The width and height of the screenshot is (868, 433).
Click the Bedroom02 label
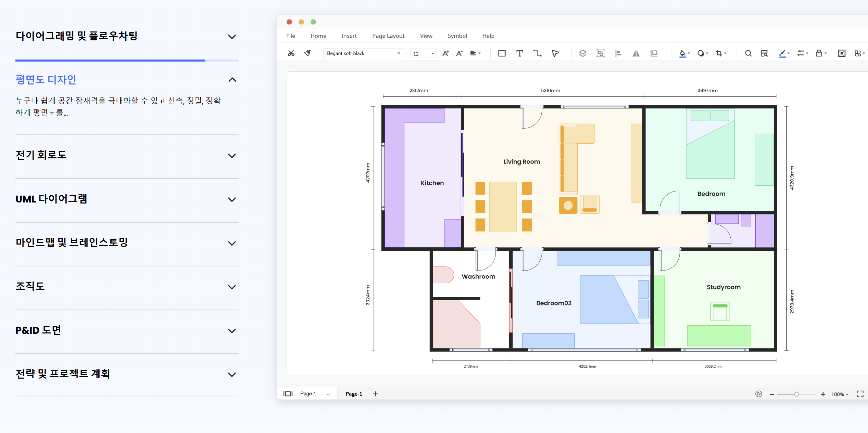tap(554, 303)
